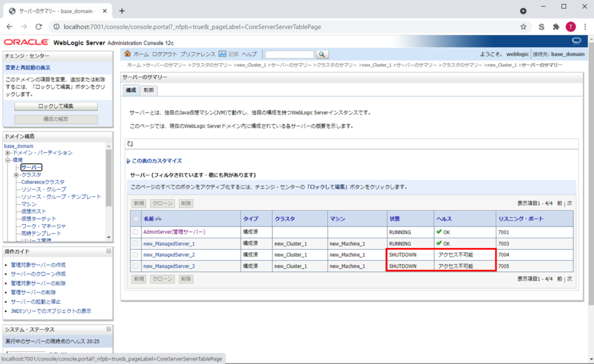Click the search magnifier icon button
This screenshot has width=594, height=364.
(322, 54)
